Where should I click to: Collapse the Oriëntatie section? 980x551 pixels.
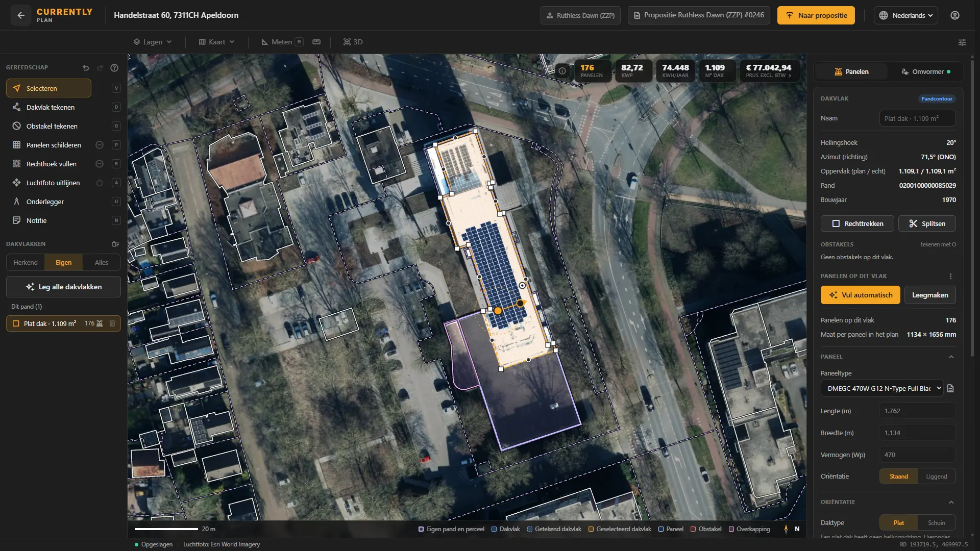(951, 502)
